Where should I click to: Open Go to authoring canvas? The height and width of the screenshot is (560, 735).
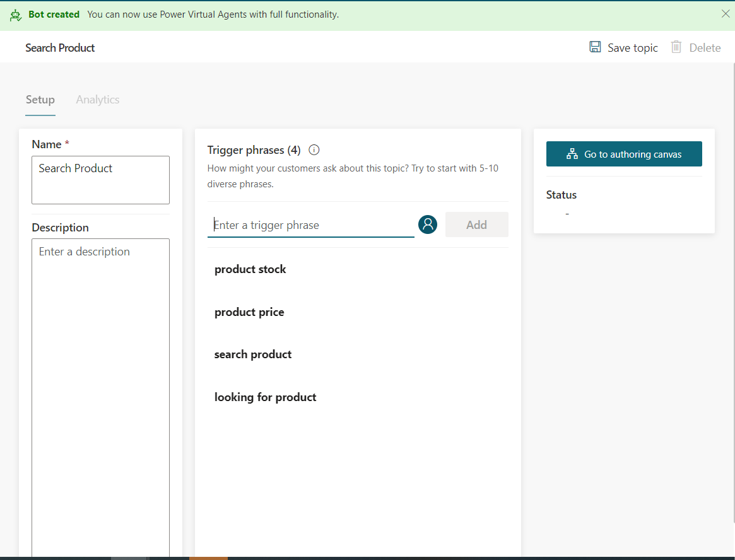[x=624, y=154]
